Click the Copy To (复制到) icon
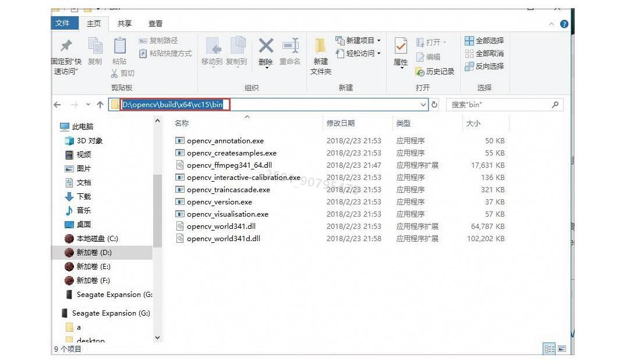This screenshot has width=626, height=364. tap(237, 45)
